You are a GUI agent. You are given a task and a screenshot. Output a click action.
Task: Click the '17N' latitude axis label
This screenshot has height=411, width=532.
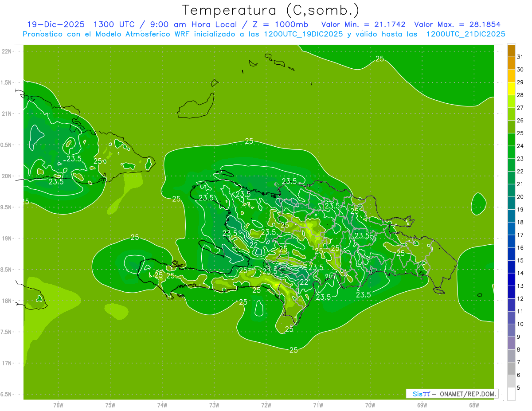[7, 363]
